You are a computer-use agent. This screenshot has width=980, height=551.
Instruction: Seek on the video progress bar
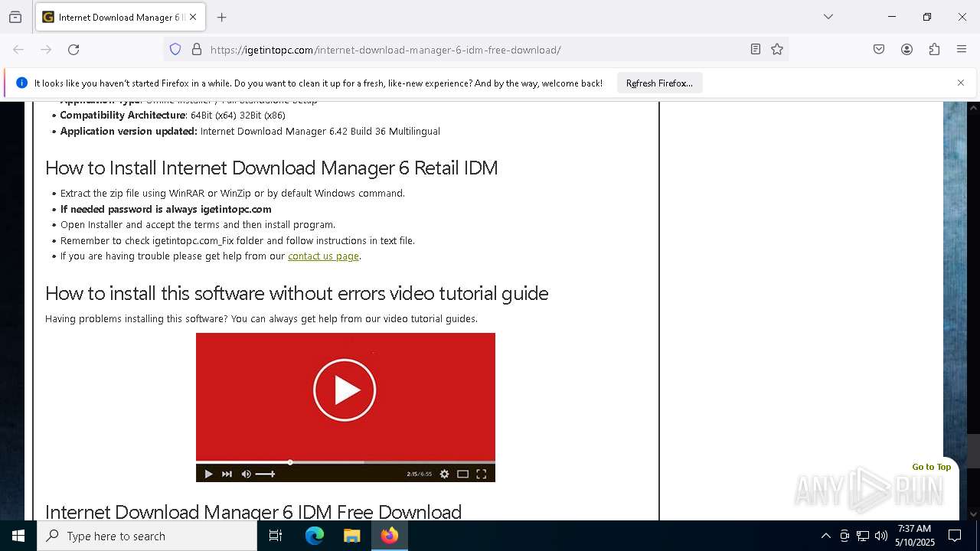[345, 462]
